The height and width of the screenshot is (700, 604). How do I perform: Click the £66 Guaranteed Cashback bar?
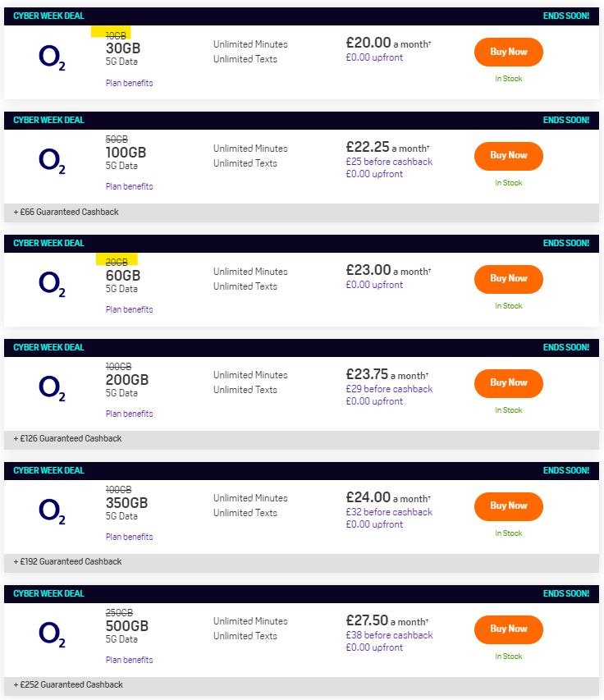pos(301,213)
